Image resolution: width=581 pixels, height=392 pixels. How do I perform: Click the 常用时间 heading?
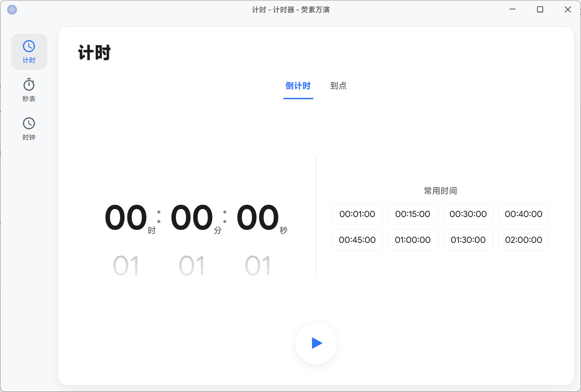[x=440, y=191]
